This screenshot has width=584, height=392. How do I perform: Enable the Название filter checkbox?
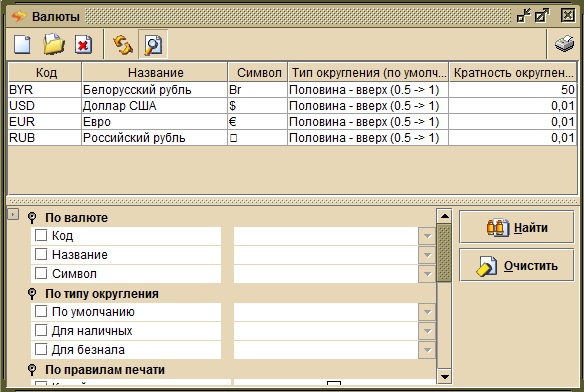[41, 254]
